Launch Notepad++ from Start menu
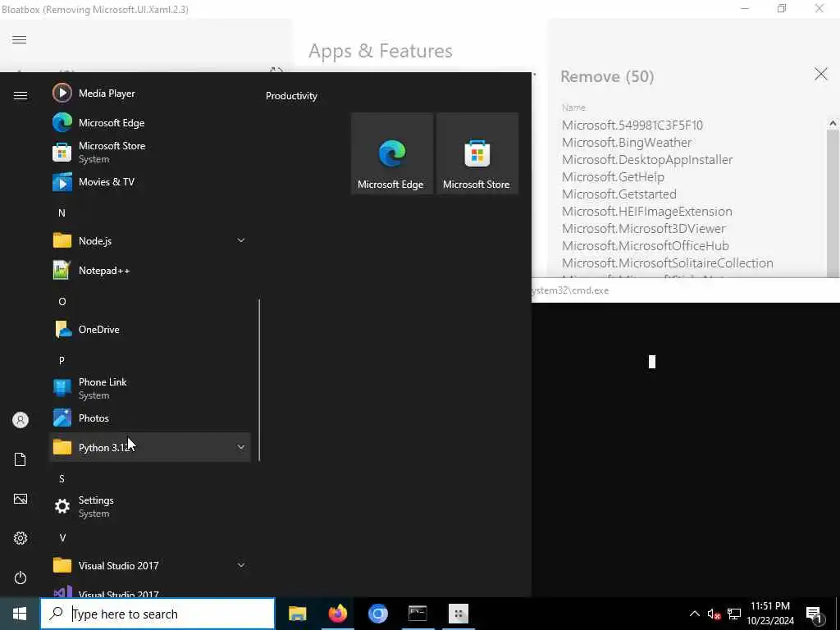 point(150,270)
